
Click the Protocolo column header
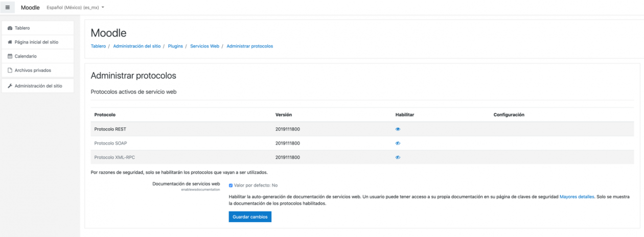105,115
